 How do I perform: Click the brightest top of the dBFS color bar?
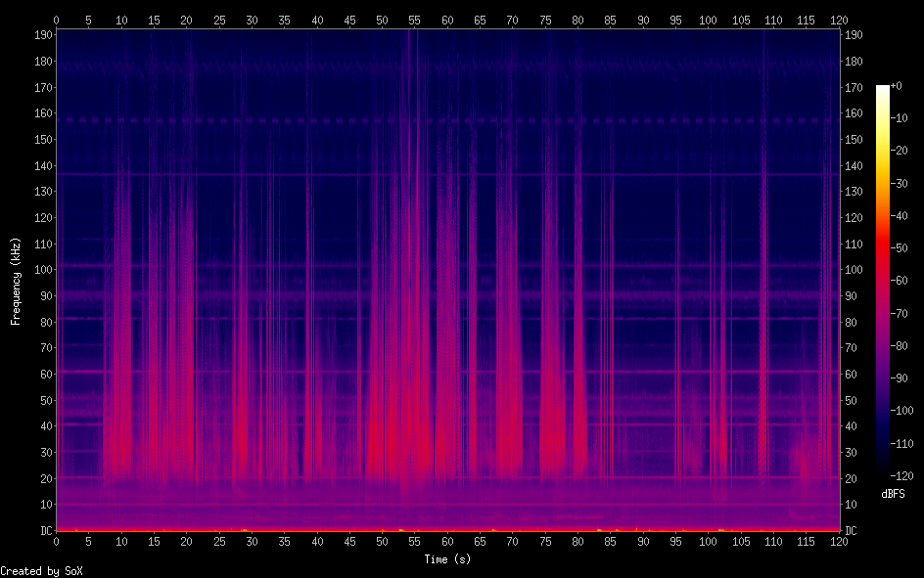point(883,89)
